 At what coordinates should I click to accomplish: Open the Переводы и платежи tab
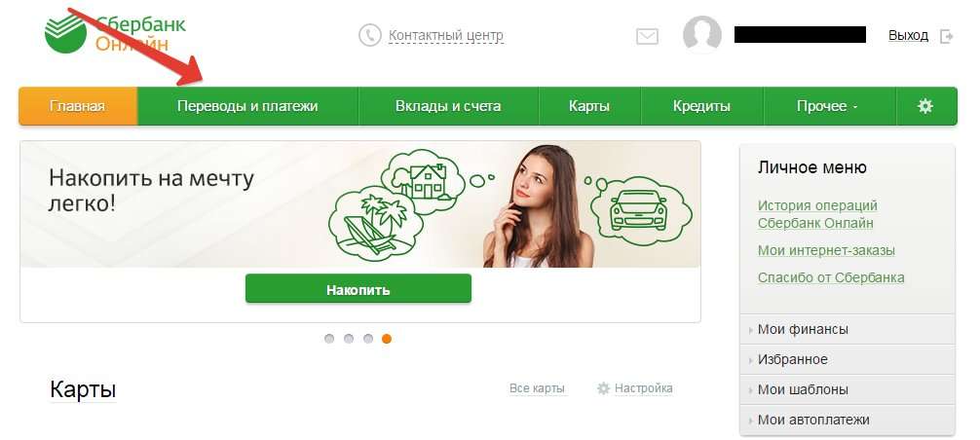[247, 106]
